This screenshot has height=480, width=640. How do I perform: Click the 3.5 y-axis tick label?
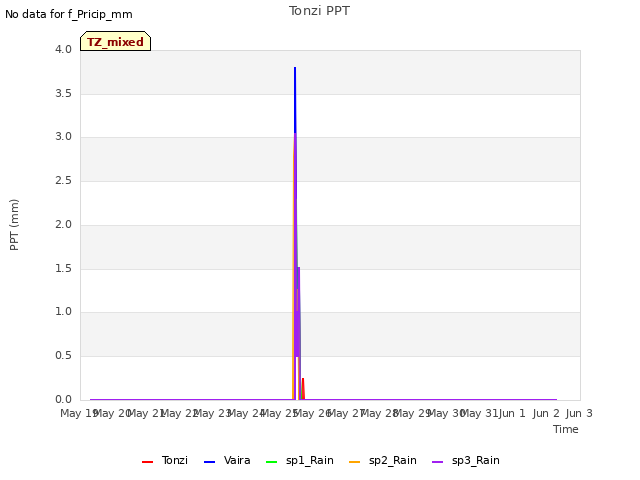[x=63, y=93]
